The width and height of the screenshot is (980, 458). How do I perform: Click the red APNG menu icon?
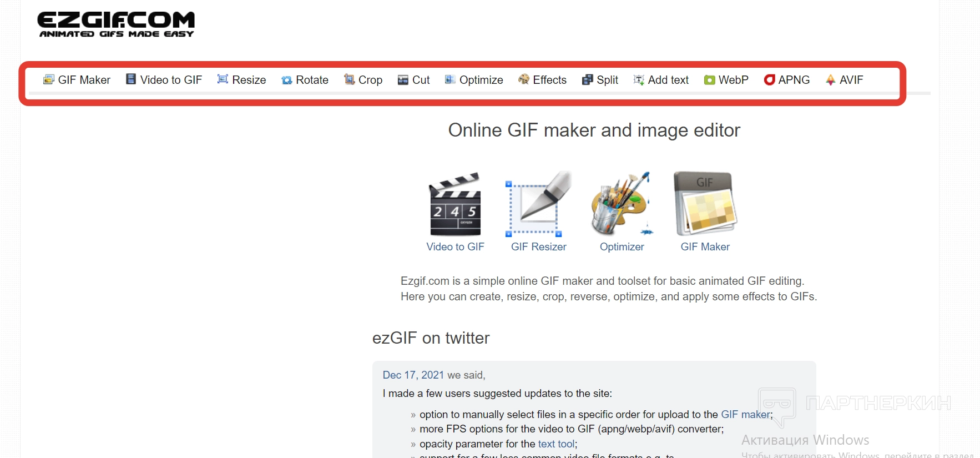(769, 80)
